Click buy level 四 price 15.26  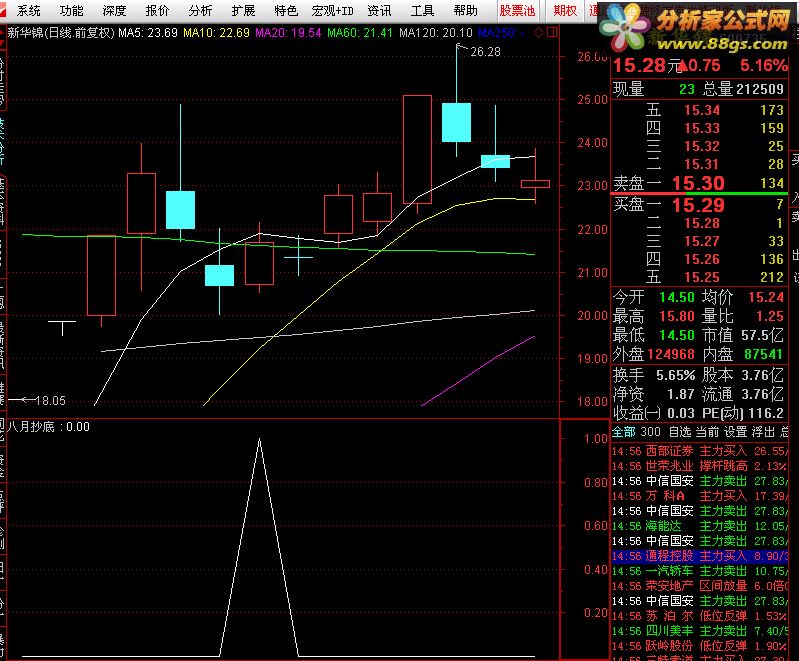click(702, 259)
